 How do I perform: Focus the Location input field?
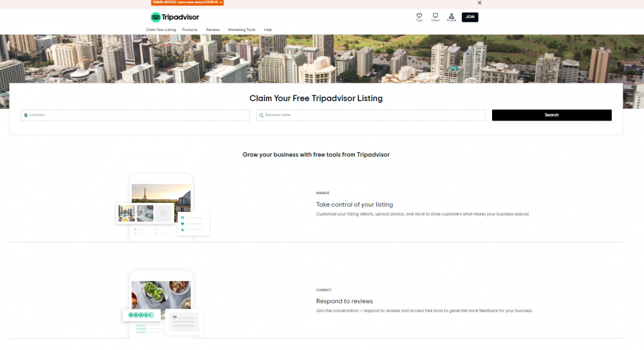click(135, 115)
